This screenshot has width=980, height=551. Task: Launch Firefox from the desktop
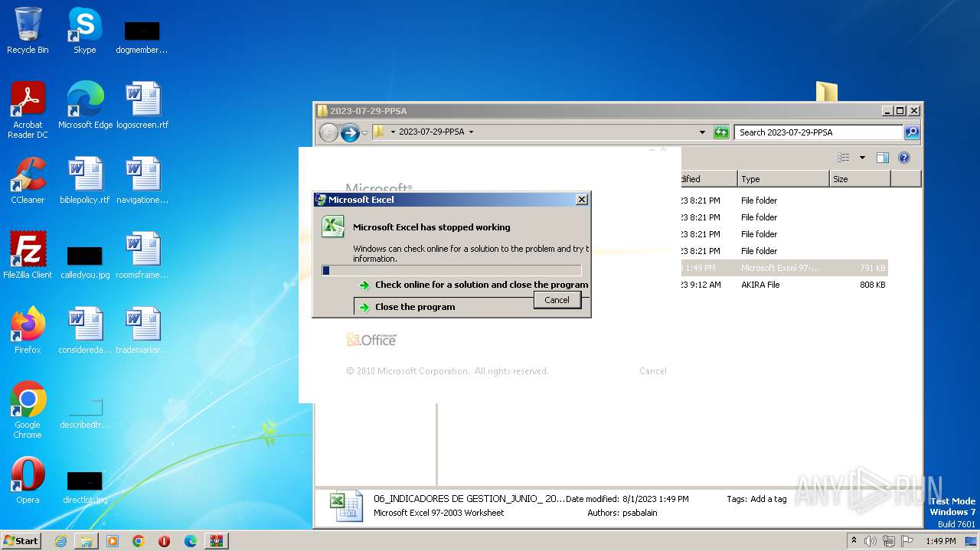(28, 330)
